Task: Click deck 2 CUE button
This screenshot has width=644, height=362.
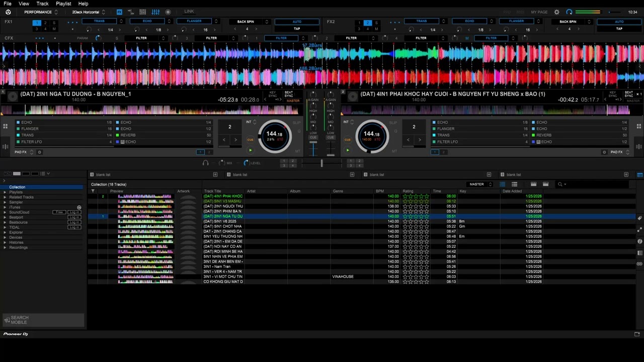Action: (347, 140)
